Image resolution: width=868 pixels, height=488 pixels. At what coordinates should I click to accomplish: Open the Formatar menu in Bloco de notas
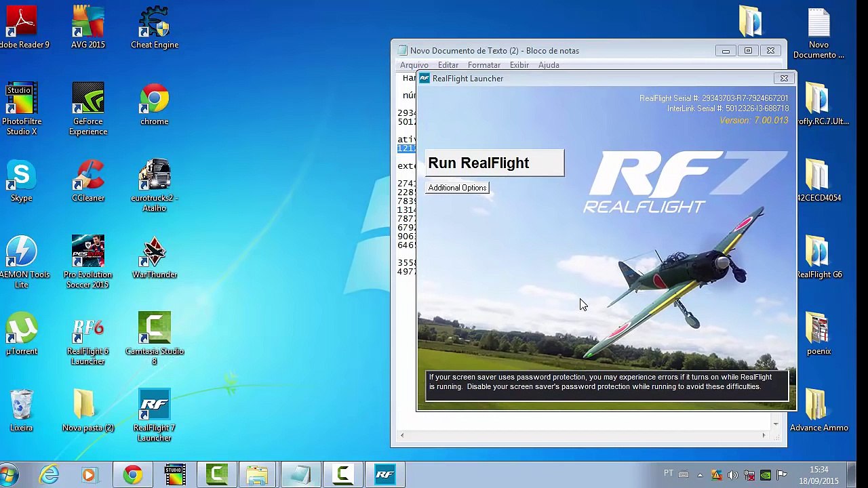(x=484, y=65)
